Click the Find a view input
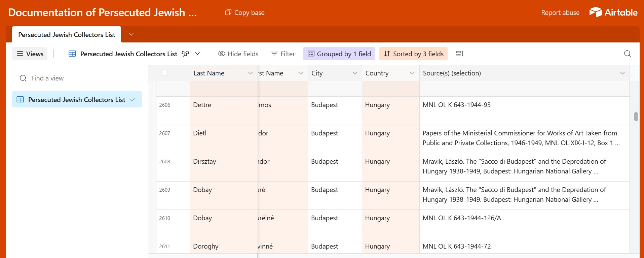Screen dimensions: 644x258 coord(81,78)
